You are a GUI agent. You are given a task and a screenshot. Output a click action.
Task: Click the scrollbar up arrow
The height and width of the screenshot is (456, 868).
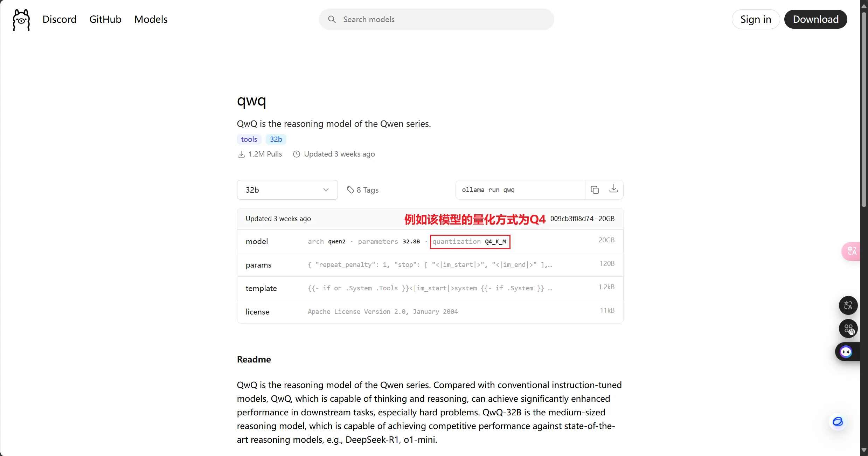pyautogui.click(x=864, y=6)
